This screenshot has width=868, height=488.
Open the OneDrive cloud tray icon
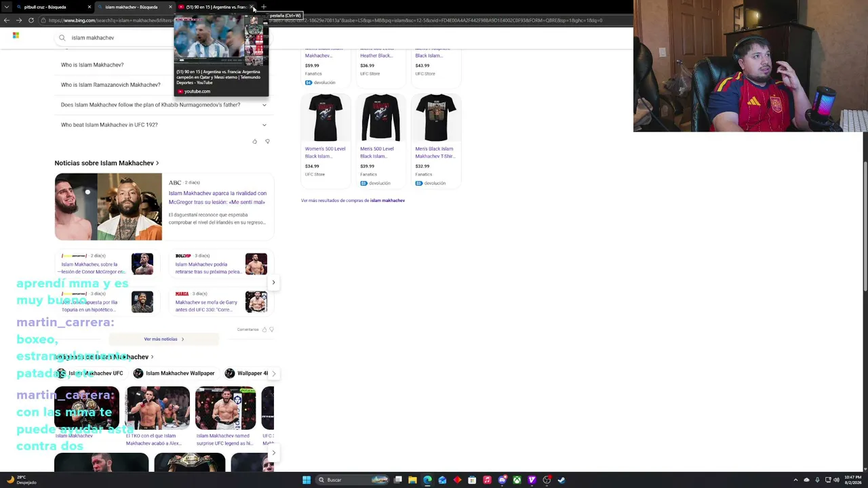pos(806,480)
